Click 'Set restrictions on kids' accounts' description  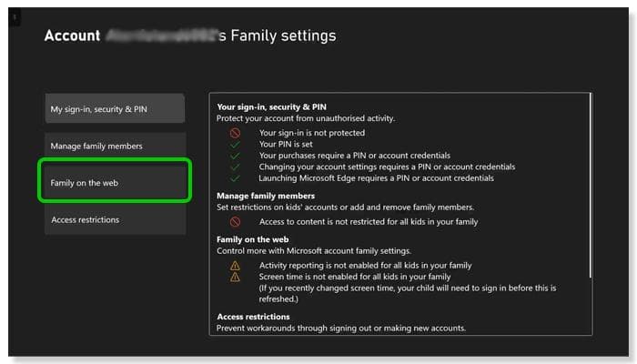tap(345, 207)
